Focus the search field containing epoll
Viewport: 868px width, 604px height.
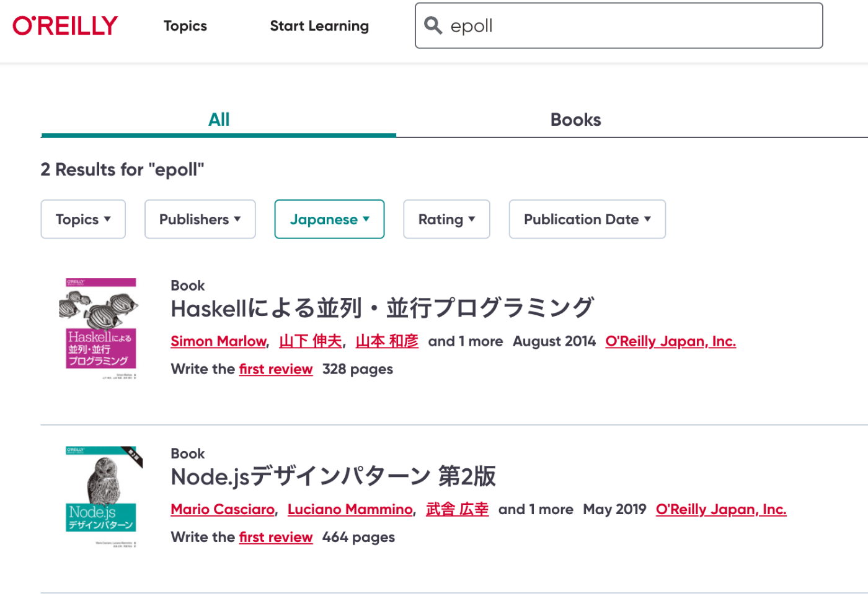click(619, 25)
